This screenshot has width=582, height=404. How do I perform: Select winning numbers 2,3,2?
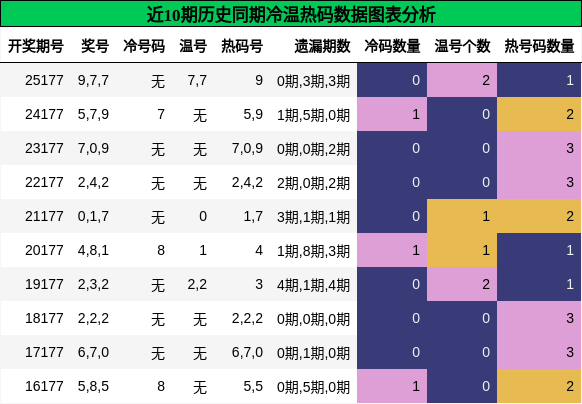[x=93, y=284]
